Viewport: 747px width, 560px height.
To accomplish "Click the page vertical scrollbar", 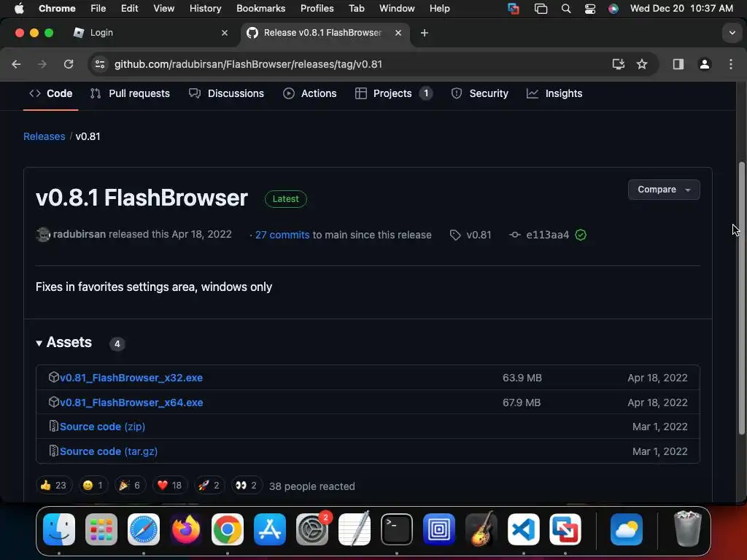I will [x=741, y=297].
